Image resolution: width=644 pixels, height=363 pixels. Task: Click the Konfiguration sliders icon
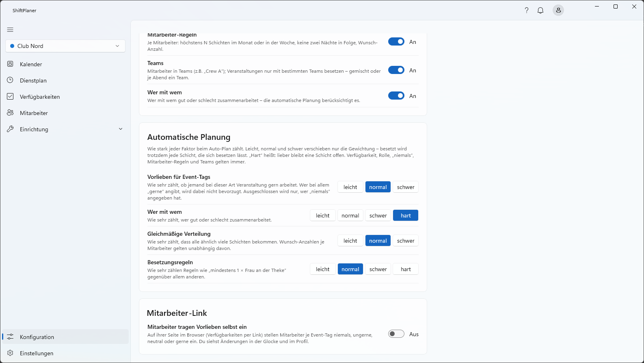pyautogui.click(x=11, y=337)
